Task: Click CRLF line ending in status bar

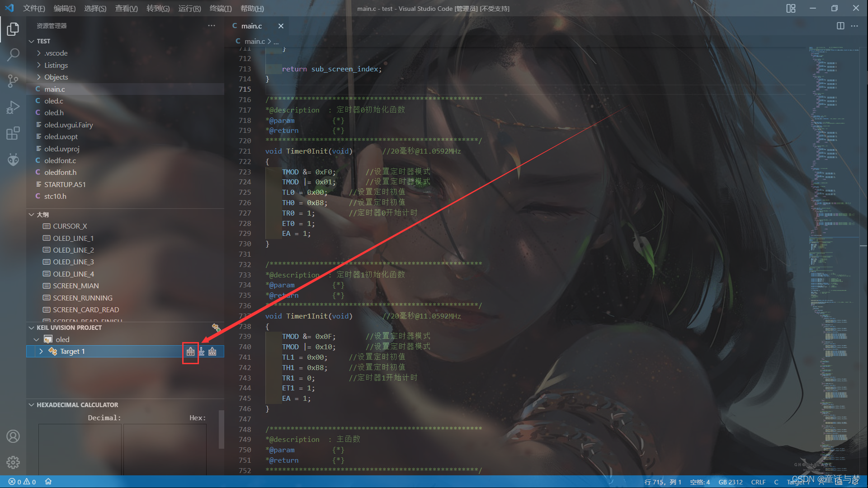Action: [758, 482]
